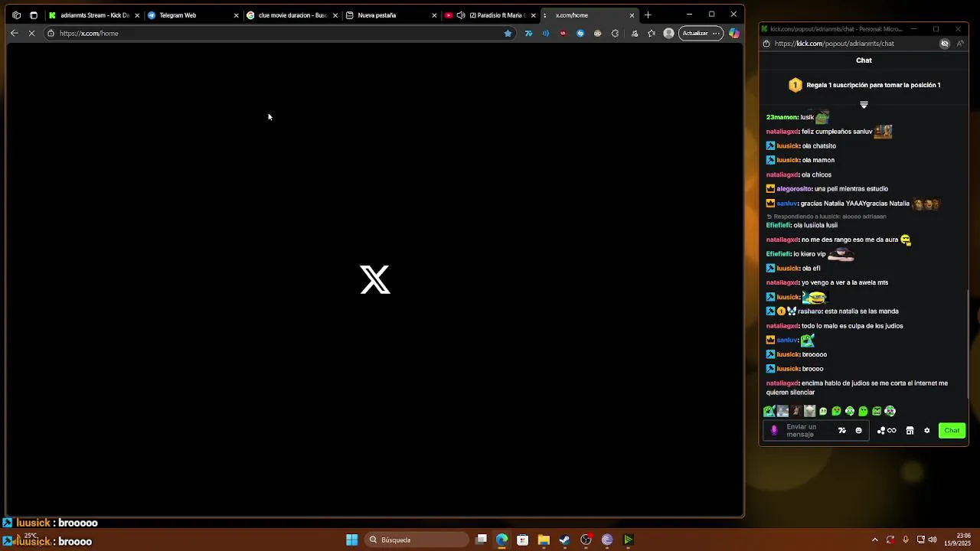The height and width of the screenshot is (551, 980).
Task: Close the Nueva pestaña tab
Action: click(434, 15)
